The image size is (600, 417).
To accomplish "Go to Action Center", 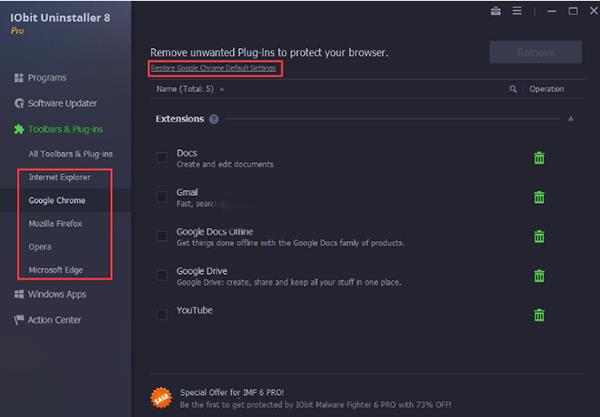I will point(54,320).
